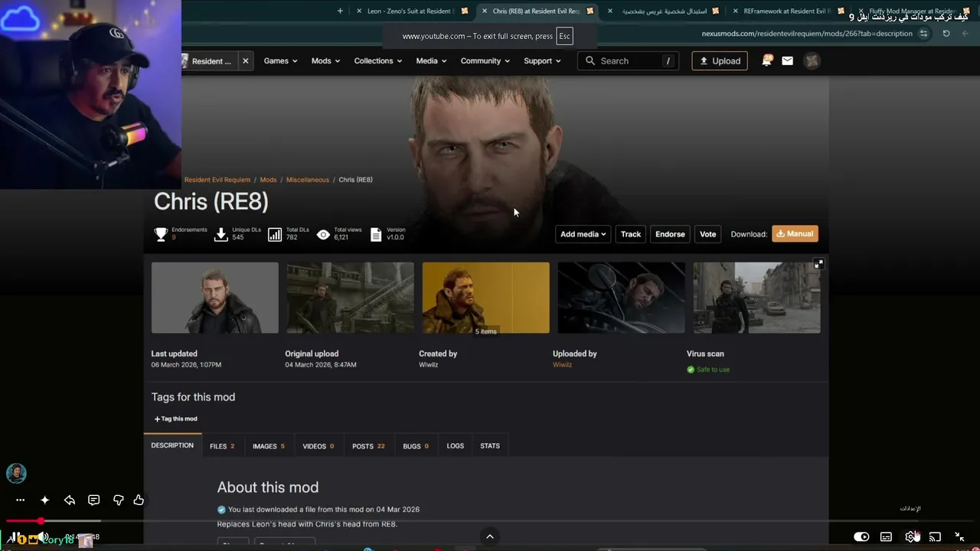The width and height of the screenshot is (980, 551).
Task: Cast the video to a device
Action: pyautogui.click(x=935, y=537)
